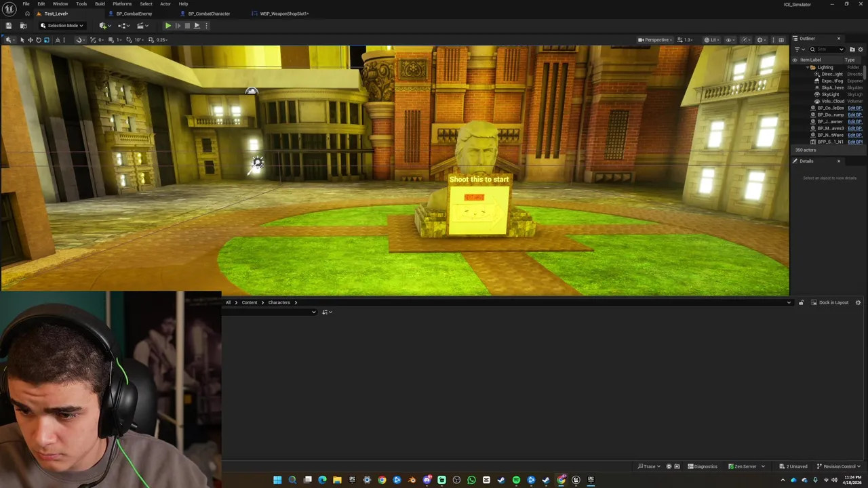
Task: Open the play options three-dot menu
Action: tap(206, 26)
